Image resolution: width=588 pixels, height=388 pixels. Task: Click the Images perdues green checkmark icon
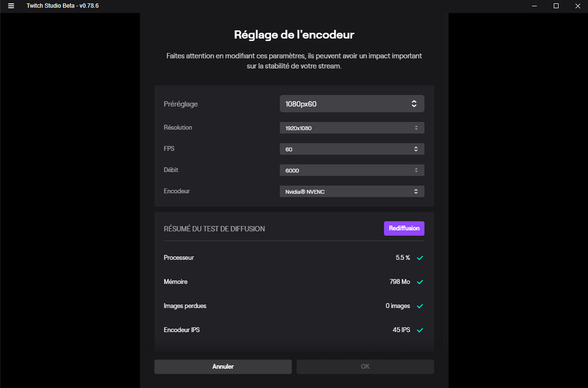pos(420,306)
